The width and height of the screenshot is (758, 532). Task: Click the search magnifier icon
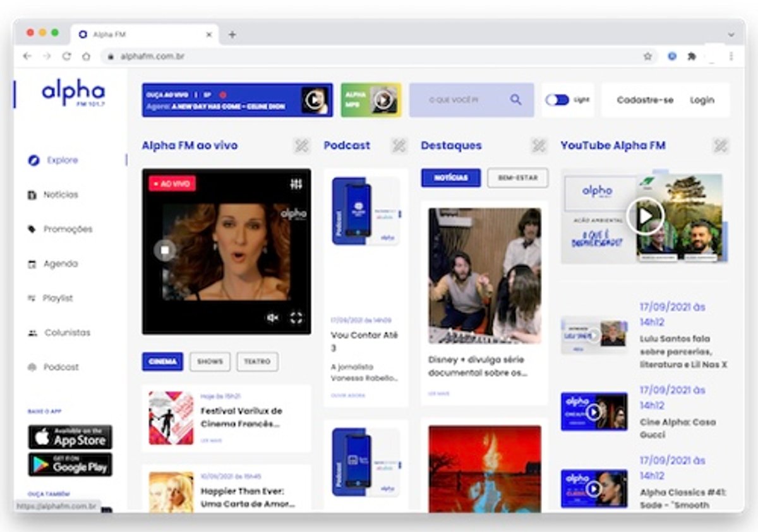(x=516, y=99)
